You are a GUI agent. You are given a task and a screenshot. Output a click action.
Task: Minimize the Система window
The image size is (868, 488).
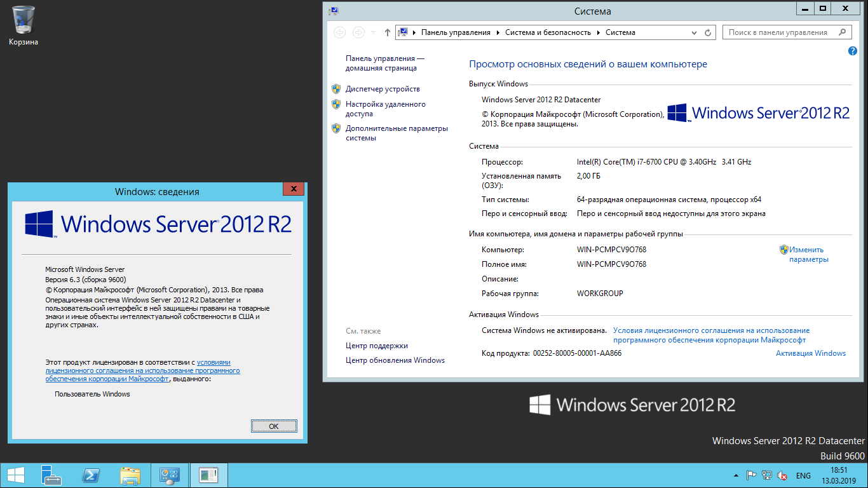coord(804,9)
